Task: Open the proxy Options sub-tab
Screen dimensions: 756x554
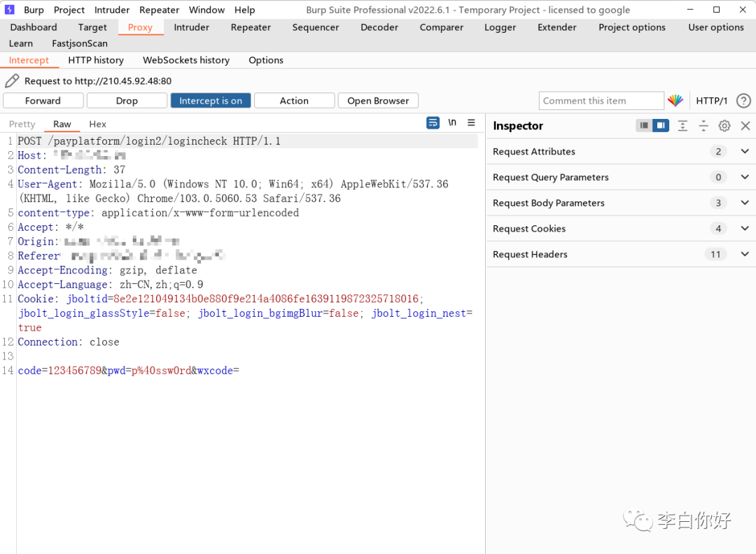Action: pos(266,60)
